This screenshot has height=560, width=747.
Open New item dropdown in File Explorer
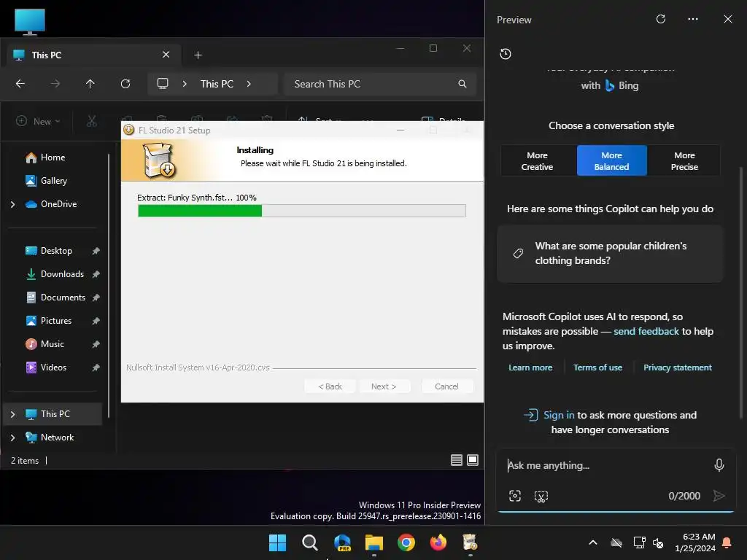38,122
